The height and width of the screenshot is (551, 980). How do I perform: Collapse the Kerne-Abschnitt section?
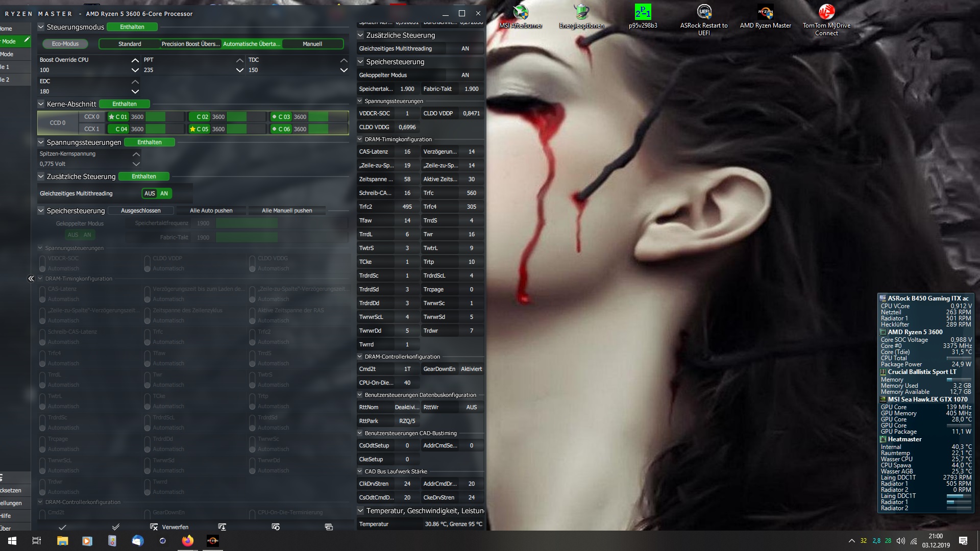[x=41, y=104]
